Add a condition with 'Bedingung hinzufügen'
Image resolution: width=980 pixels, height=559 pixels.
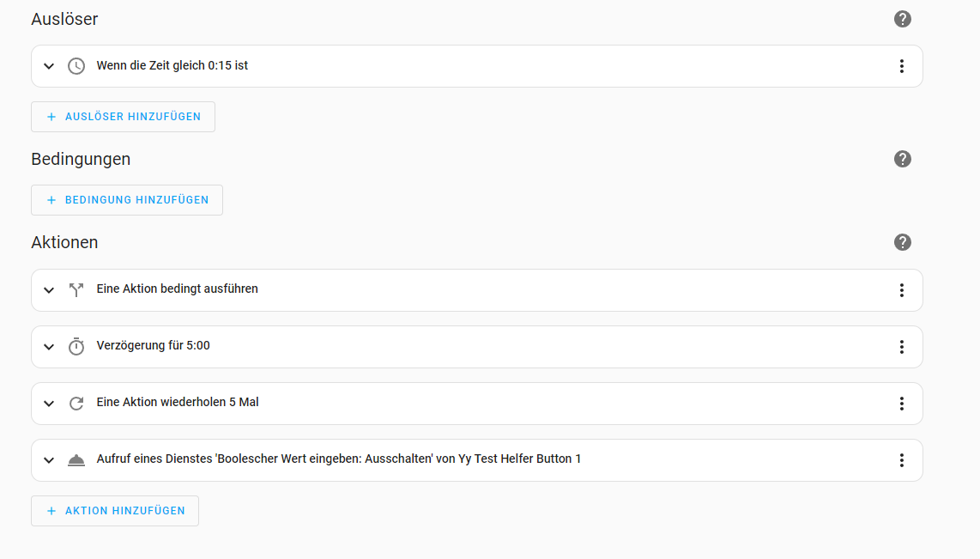pos(127,200)
